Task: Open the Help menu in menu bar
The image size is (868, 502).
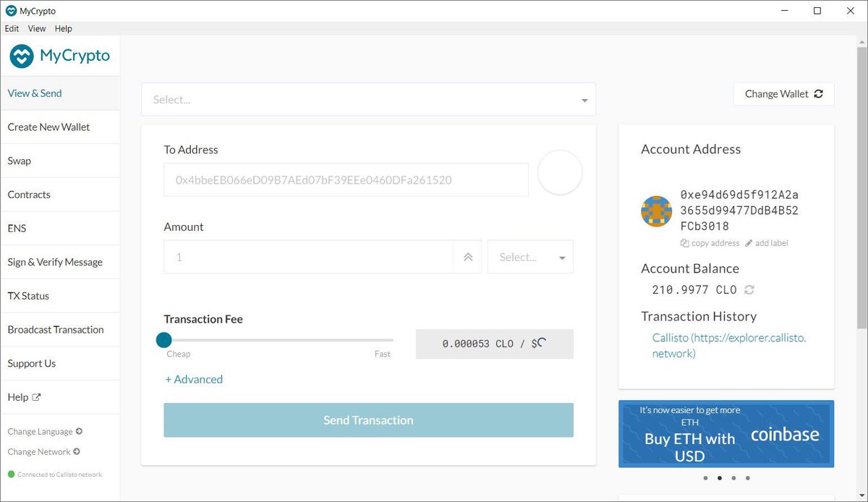Action: (64, 28)
